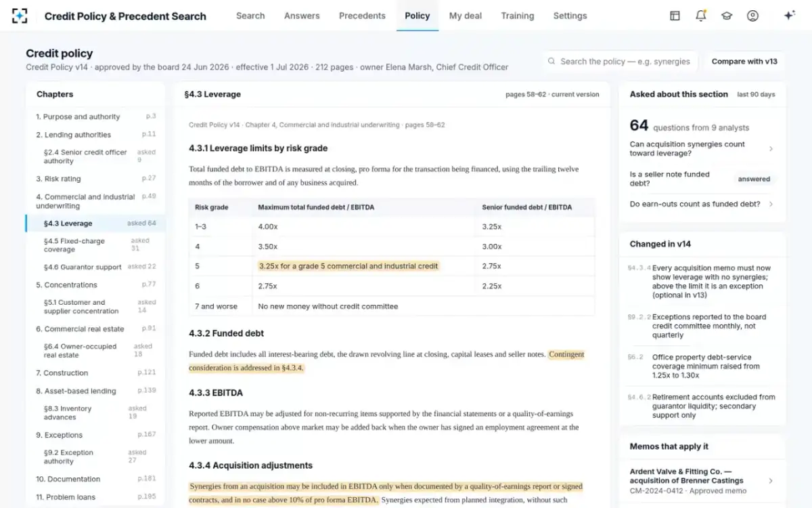The height and width of the screenshot is (508, 812).
Task: Open chapter 9. Exceptions
Action: pos(95,435)
